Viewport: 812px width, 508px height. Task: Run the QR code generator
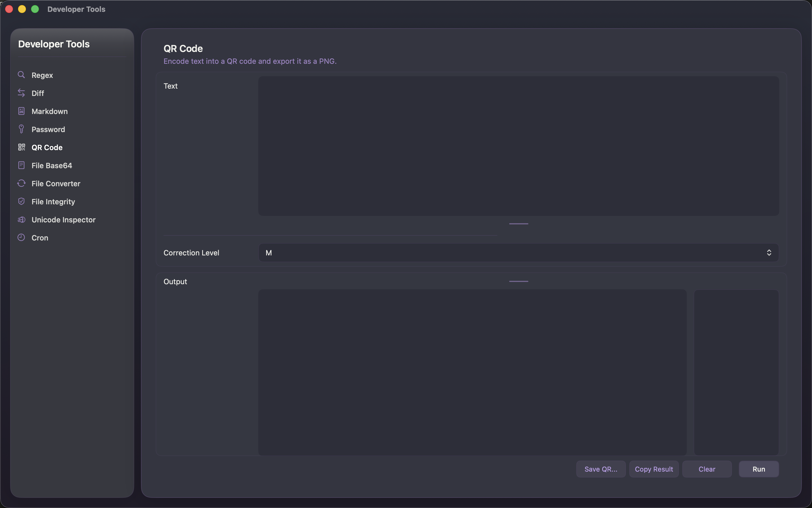759,469
